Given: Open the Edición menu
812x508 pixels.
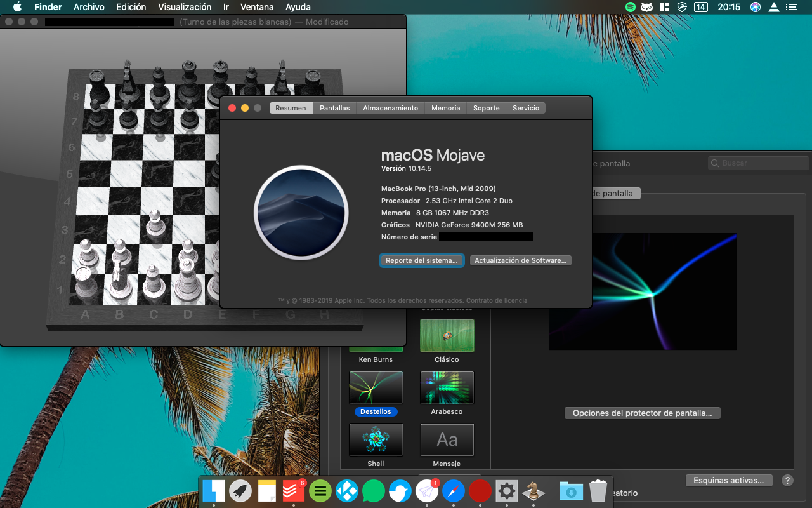Looking at the screenshot, I should coord(131,7).
